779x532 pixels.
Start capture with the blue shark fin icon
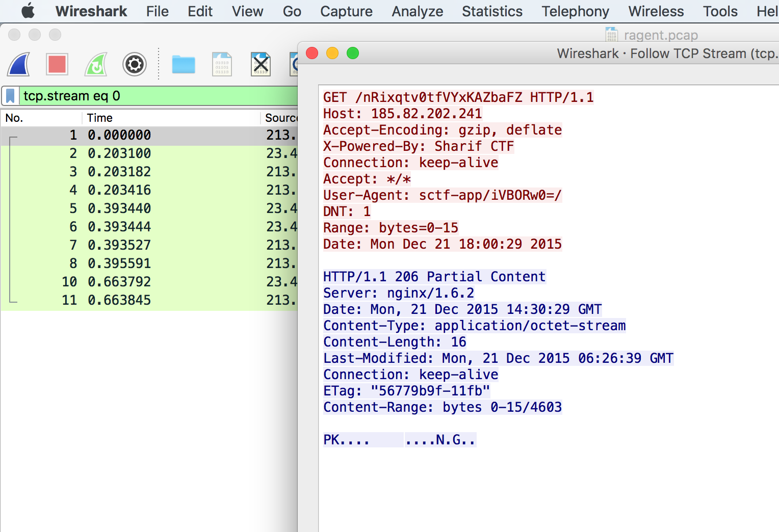(x=19, y=64)
